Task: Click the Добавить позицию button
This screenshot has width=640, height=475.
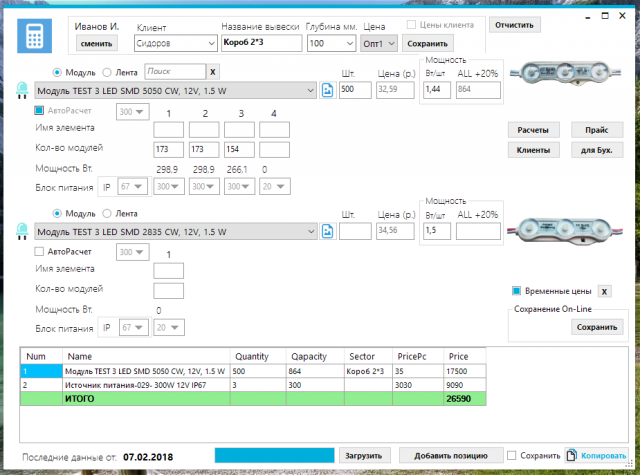Action: point(451,455)
